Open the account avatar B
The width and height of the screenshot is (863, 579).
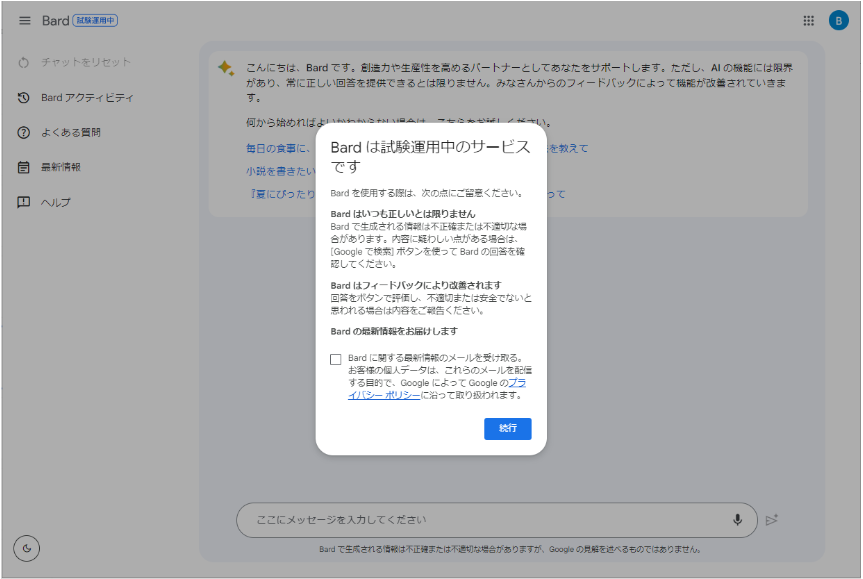click(x=838, y=21)
